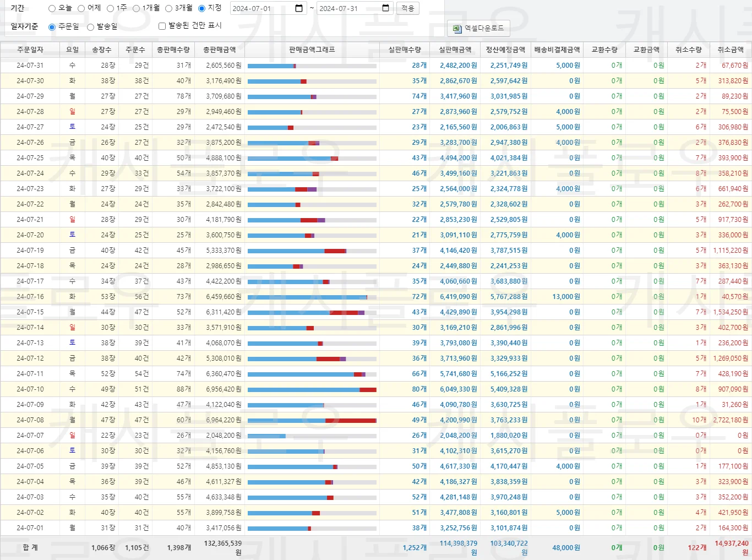The image size is (752, 560).
Task: Click the sales bar graph for 24-07-08
Action: tap(312, 420)
